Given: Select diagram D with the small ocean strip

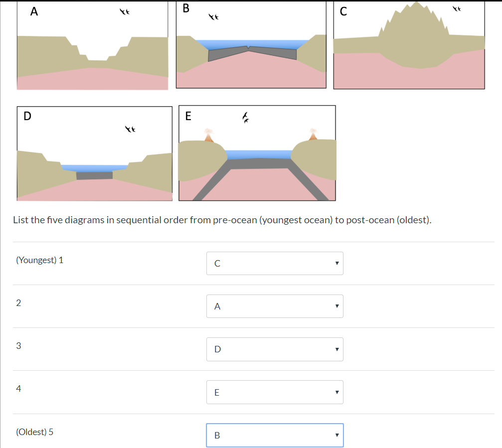Looking at the screenshot, I should (x=95, y=153).
